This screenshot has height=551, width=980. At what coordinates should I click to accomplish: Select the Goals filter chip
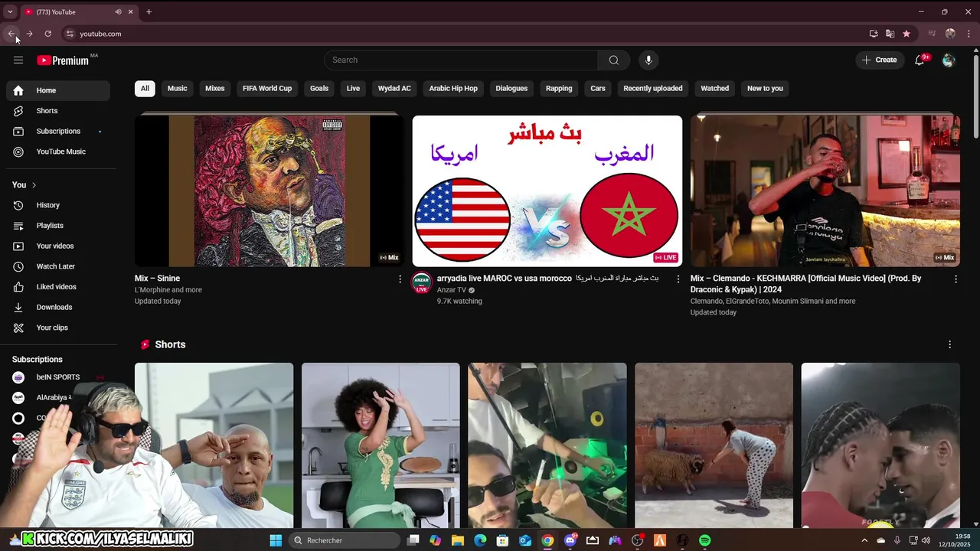point(319,88)
